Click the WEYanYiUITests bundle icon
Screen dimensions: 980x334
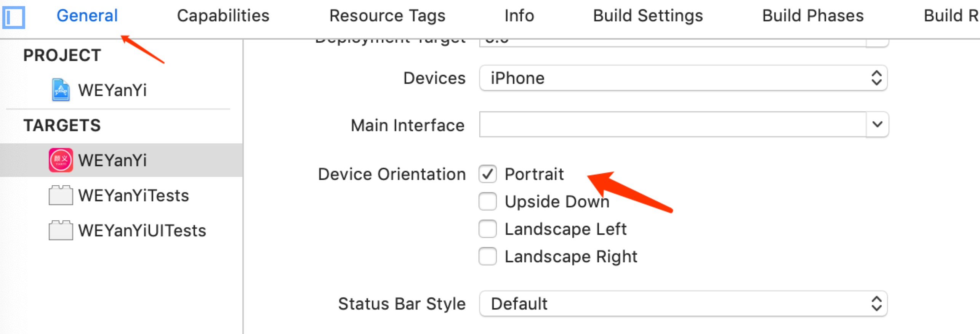tap(61, 230)
